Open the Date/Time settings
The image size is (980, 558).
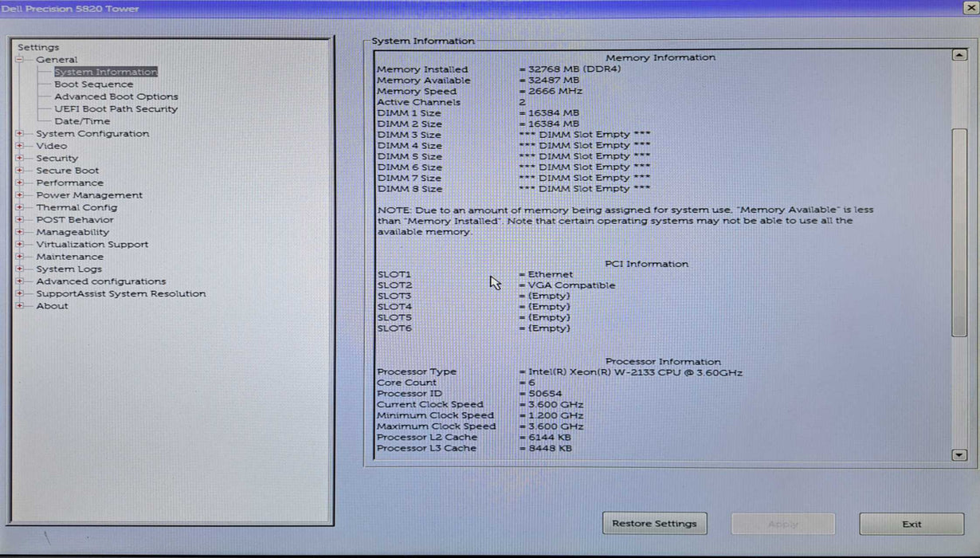click(x=82, y=121)
